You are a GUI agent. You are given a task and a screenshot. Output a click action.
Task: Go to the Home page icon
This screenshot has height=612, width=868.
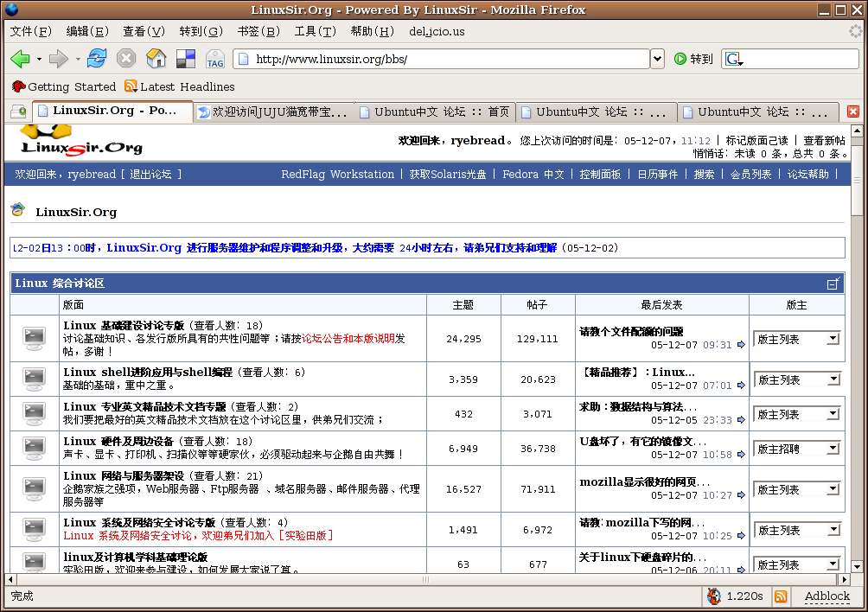click(x=156, y=58)
